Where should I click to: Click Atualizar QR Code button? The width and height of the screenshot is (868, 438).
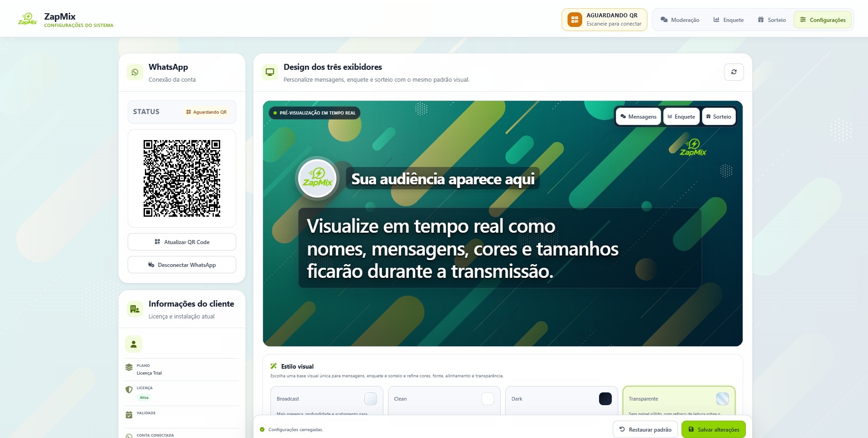point(182,242)
